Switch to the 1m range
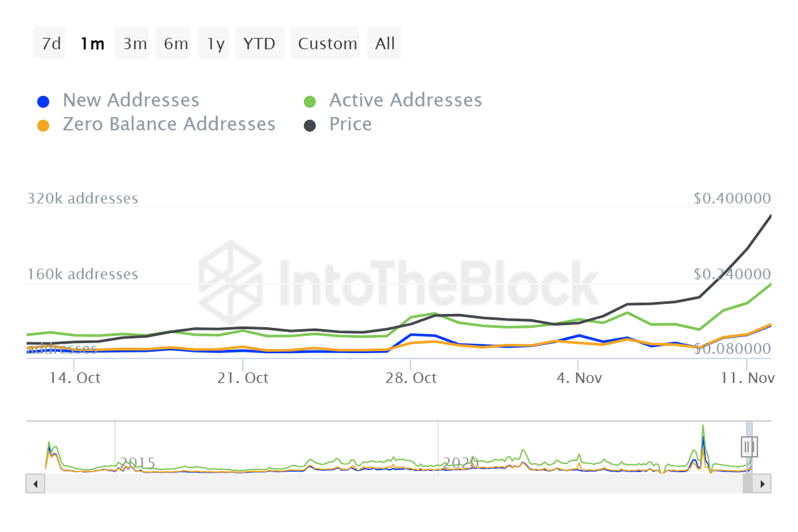This screenshot has height=532, width=798. point(92,44)
